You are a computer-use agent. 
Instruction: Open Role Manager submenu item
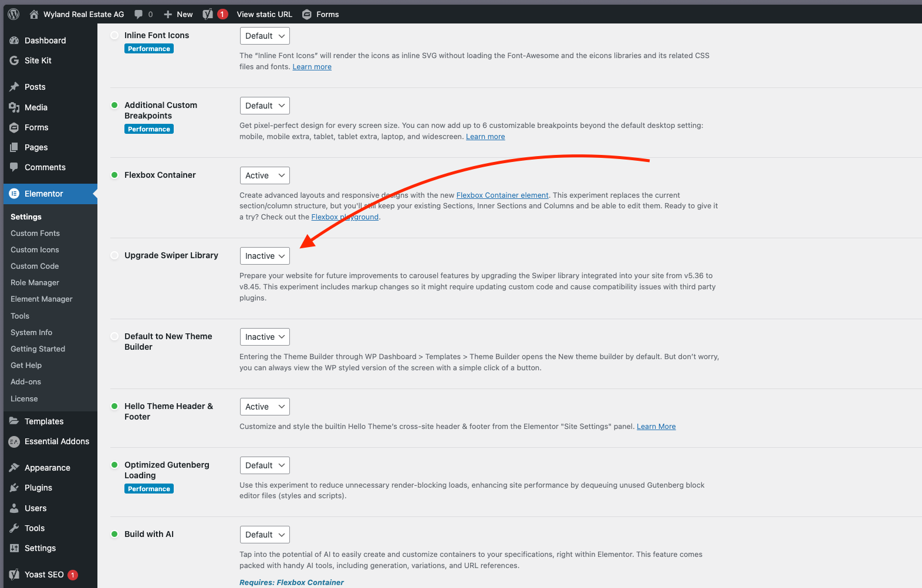click(35, 282)
